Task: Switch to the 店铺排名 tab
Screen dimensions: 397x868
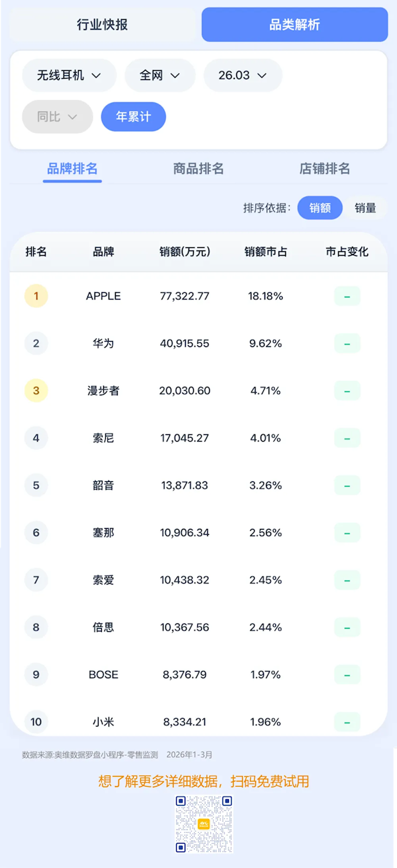Action: coord(325,169)
